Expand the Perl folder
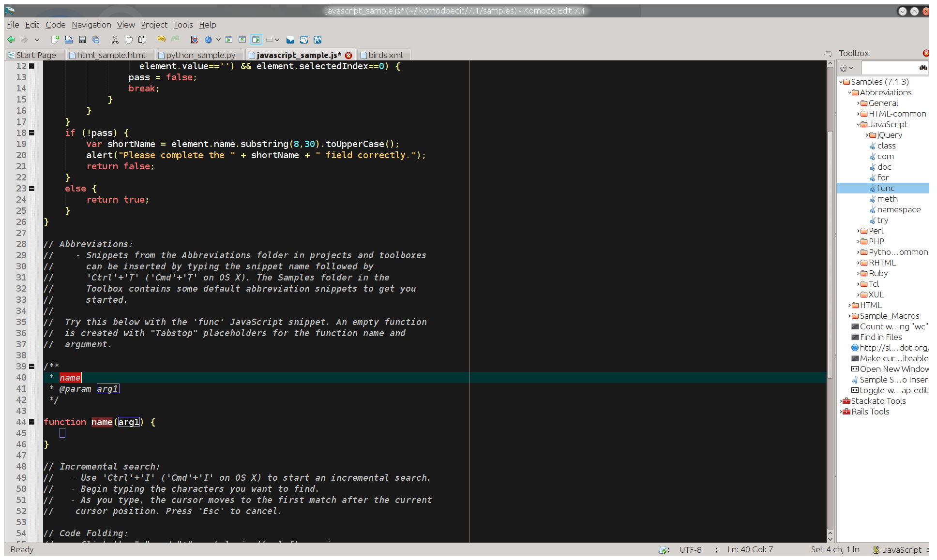 pyautogui.click(x=859, y=231)
